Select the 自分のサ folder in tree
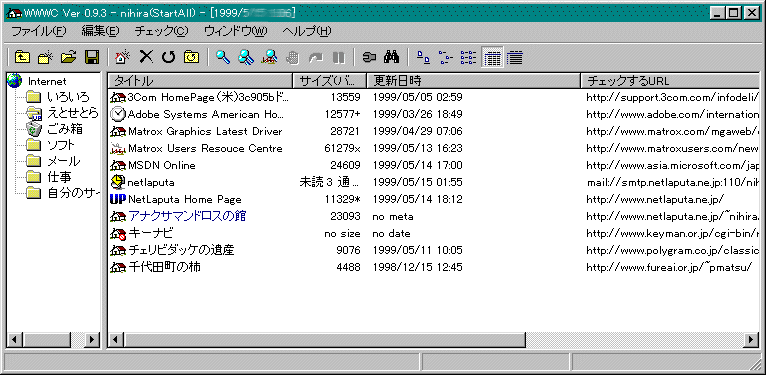Viewport: 766px width, 375px height. 73,193
